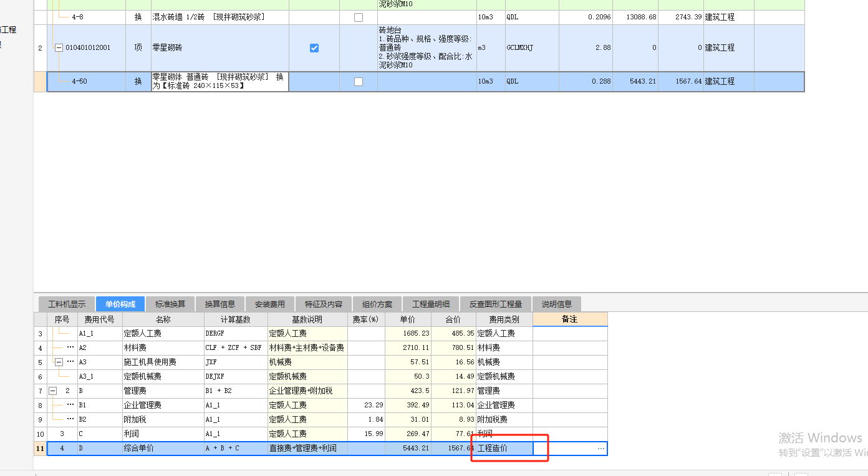The image size is (868, 476).
Task: Select the 1567.64 total in row 4-50
Action: point(681,82)
